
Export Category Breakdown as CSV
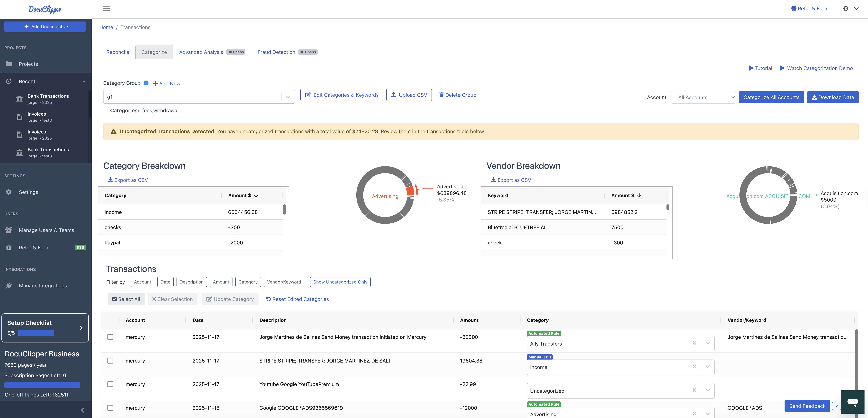click(x=128, y=180)
